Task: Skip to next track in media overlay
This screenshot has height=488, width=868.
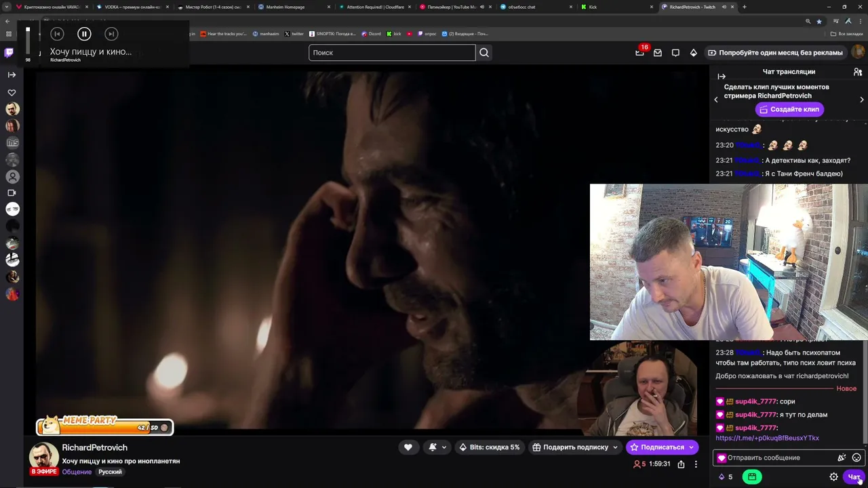Action: click(111, 33)
